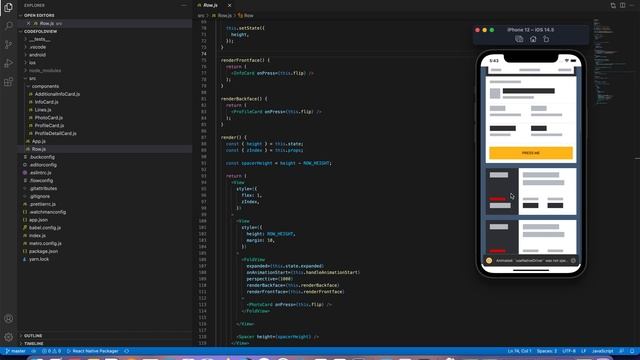Open the Source Control view

coord(8,44)
